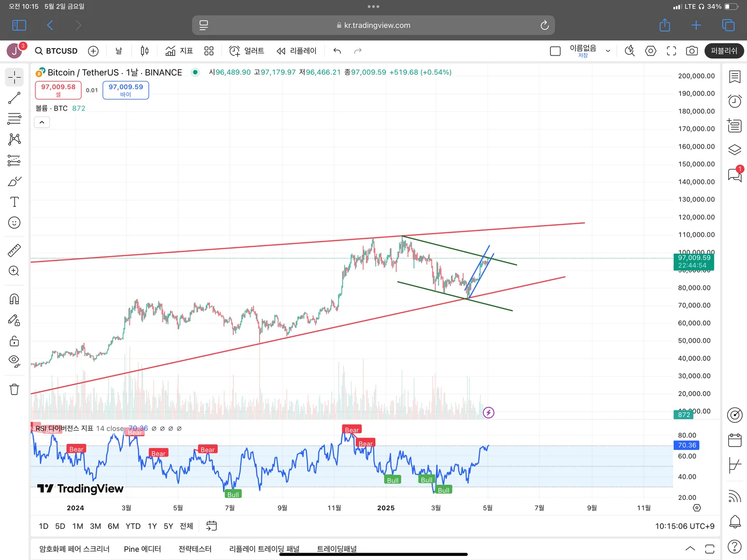This screenshot has height=560, width=747.
Task: Open the forecasting and measurement tools
Action: pos(15,160)
